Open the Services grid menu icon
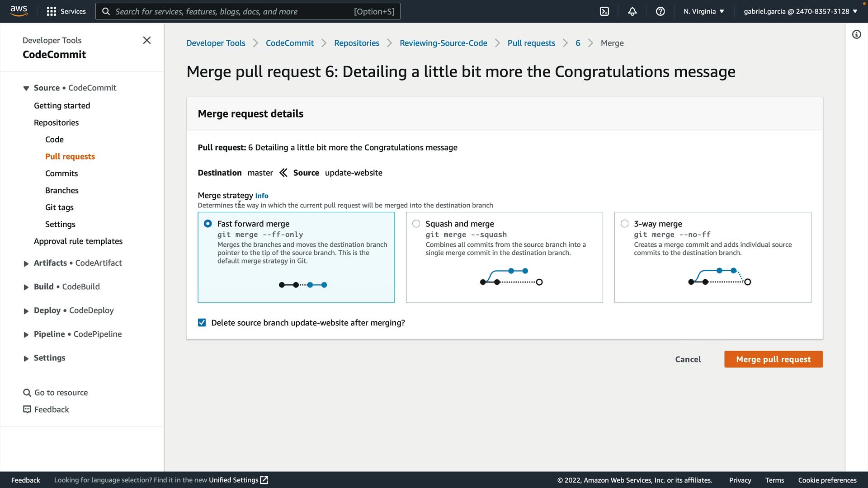This screenshot has width=868, height=488. [x=52, y=11]
